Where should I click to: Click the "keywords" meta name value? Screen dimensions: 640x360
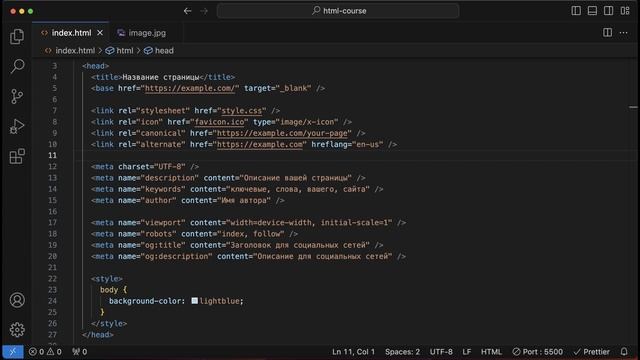pos(163,189)
